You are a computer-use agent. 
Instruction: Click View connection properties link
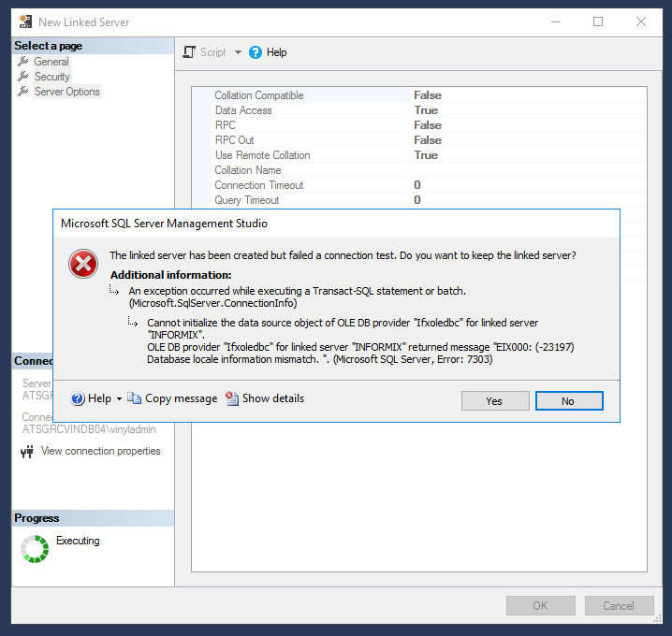tap(100, 451)
